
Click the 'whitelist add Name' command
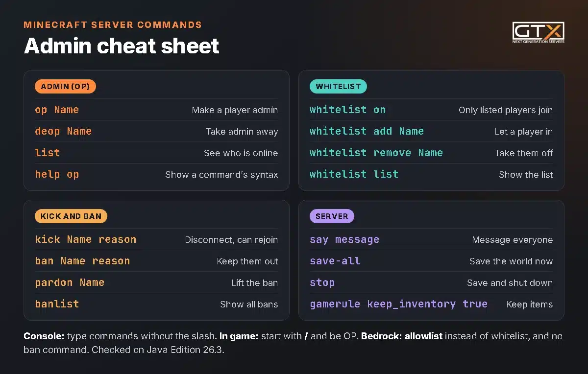pos(367,131)
